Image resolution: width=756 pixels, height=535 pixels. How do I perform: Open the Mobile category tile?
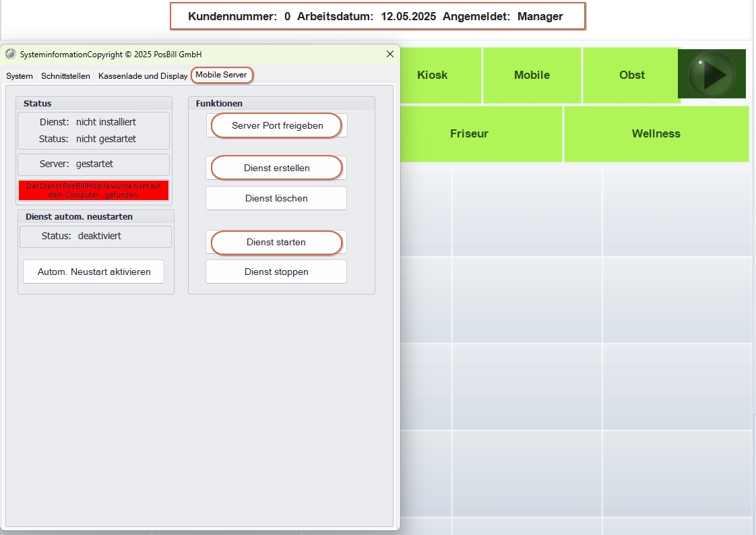point(532,75)
